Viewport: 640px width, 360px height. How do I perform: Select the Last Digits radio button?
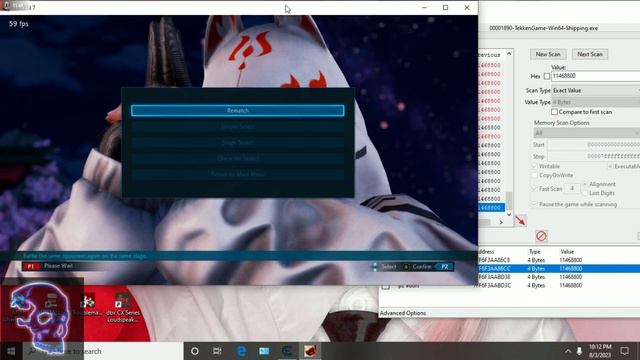point(585,193)
